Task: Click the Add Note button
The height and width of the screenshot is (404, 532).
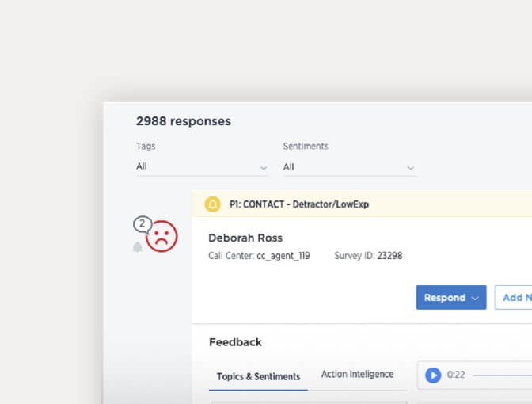Action: pyautogui.click(x=513, y=297)
